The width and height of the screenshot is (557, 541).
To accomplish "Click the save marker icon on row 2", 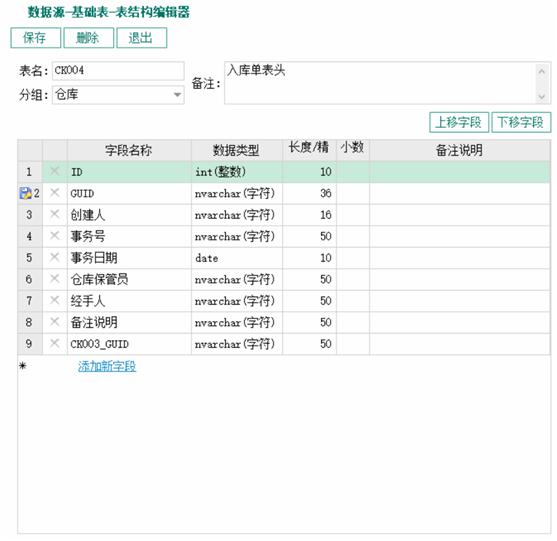I will pos(25,193).
